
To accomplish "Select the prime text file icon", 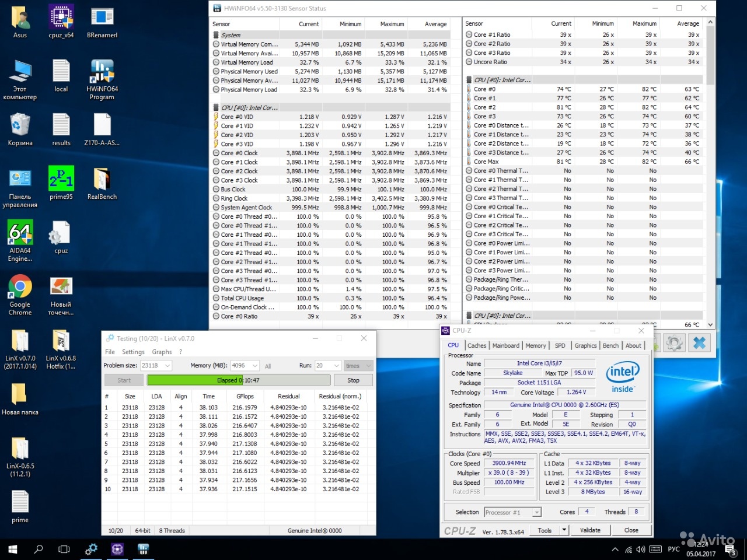I will [20, 506].
